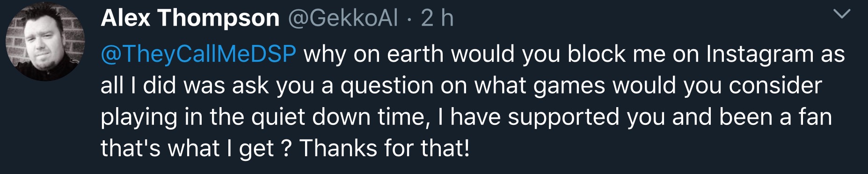Open Alex Thompson's profile picture
The width and height of the screenshot is (868, 174).
[45, 42]
